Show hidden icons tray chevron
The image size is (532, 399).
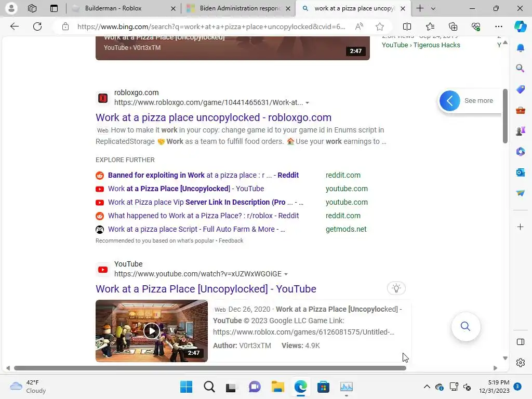pyautogui.click(x=427, y=387)
